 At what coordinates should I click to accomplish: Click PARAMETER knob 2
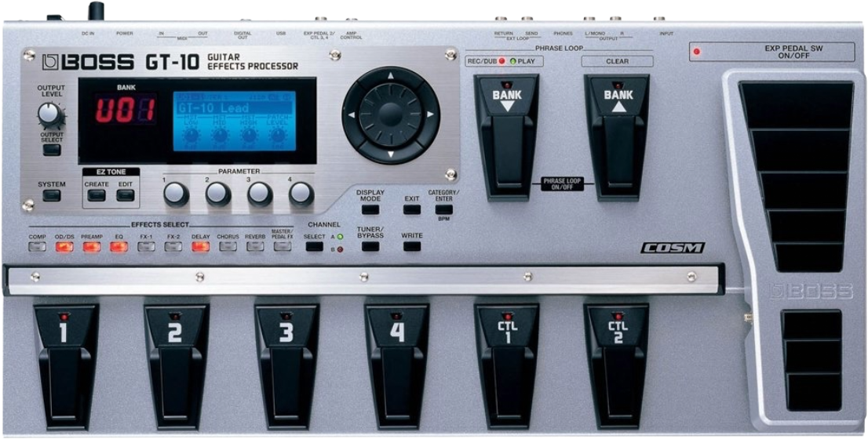(x=218, y=194)
